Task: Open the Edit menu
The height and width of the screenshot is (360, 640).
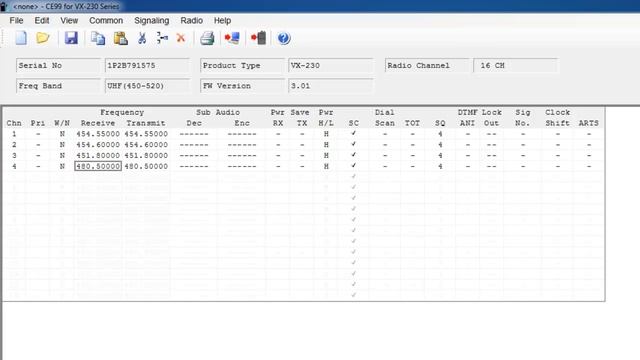Action: tap(42, 20)
